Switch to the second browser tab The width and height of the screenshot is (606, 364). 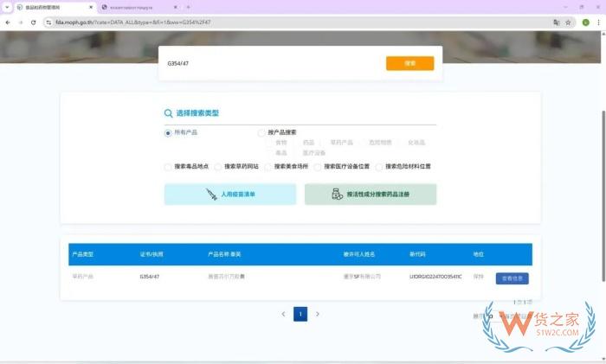[140, 7]
